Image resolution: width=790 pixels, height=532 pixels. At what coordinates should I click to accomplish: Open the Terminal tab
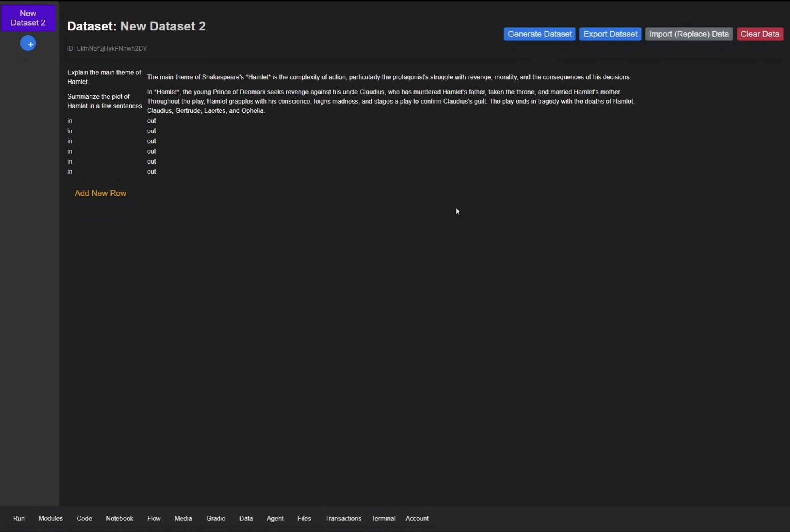(383, 518)
